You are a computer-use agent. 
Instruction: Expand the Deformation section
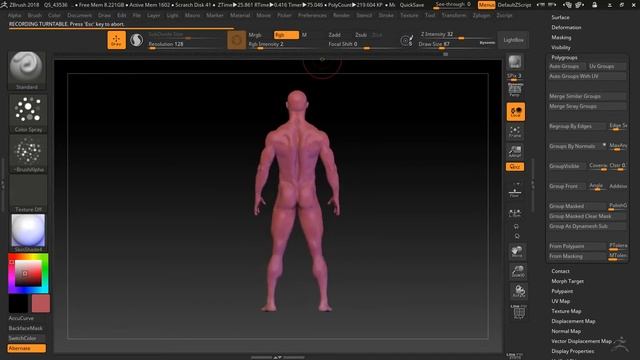566,27
